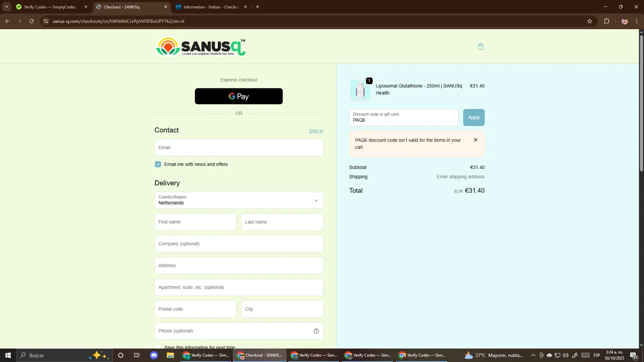Pay with the Google Pay button
Screen dimensions: 644x362
click(x=239, y=96)
